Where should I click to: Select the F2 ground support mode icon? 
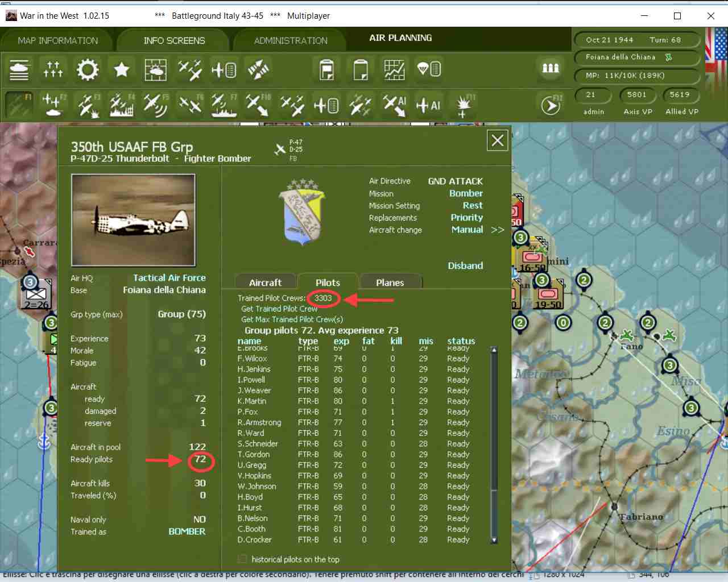[x=53, y=105]
